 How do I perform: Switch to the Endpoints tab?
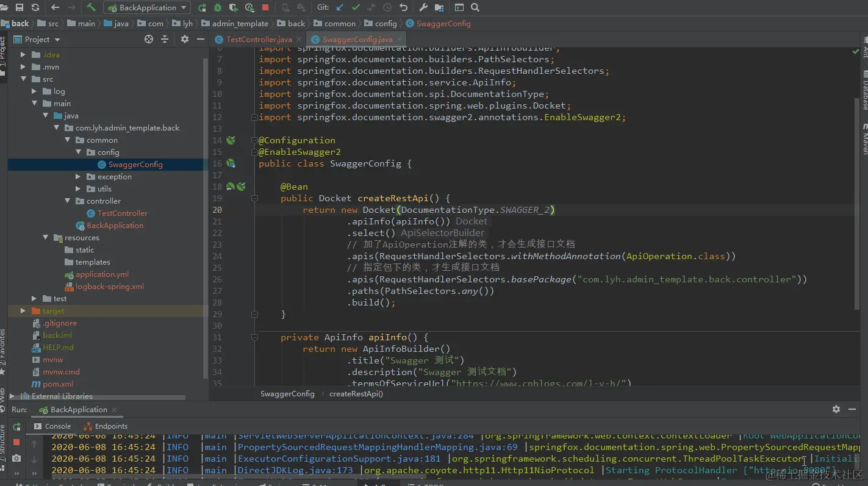(106, 426)
